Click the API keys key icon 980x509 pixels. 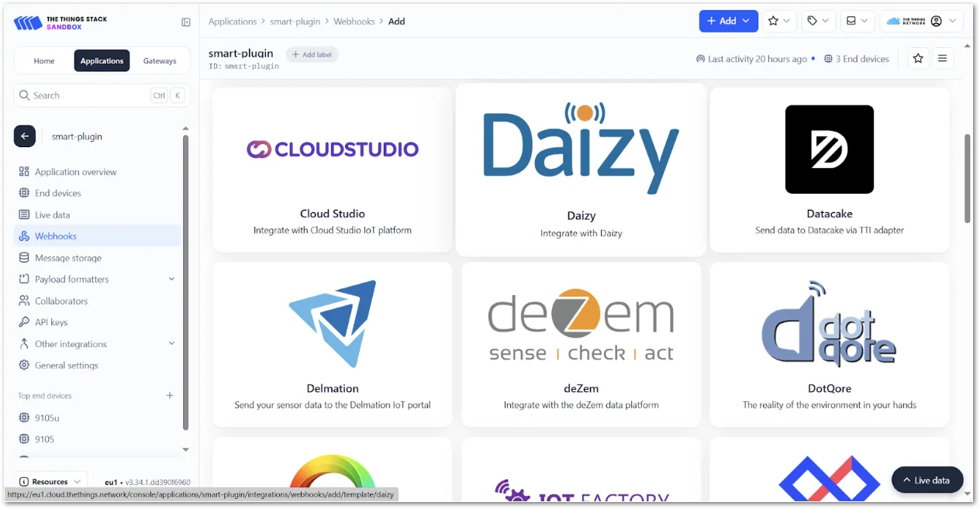(x=24, y=322)
